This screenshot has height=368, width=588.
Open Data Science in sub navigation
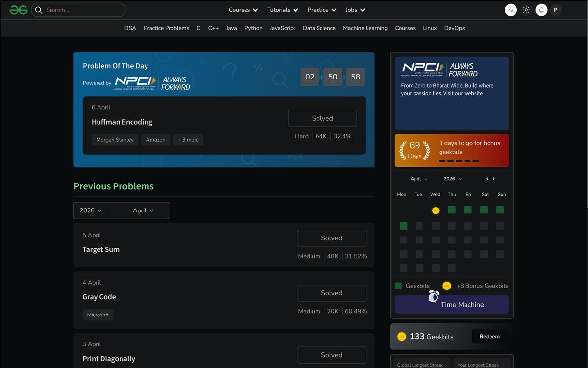pyautogui.click(x=319, y=28)
